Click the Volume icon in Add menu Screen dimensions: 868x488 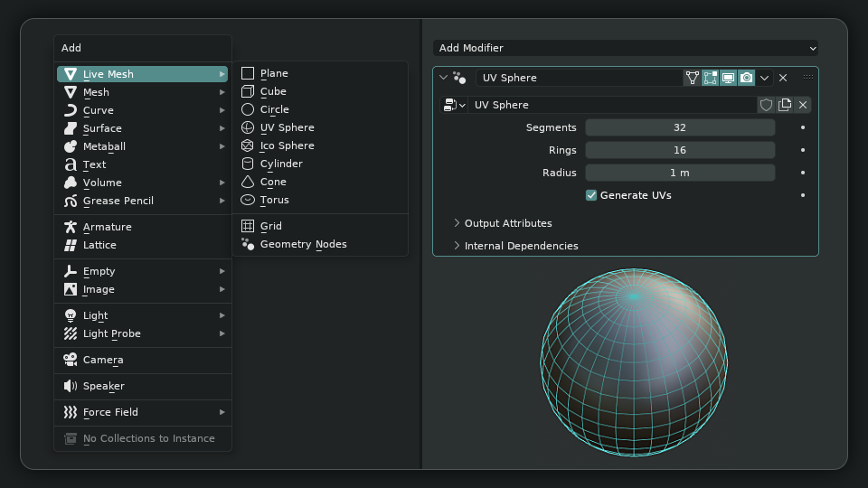(x=71, y=183)
